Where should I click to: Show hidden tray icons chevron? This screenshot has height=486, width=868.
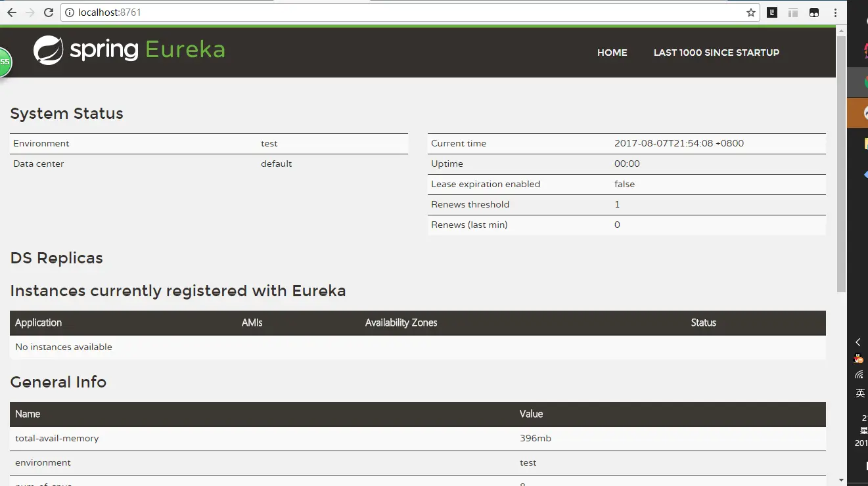pyautogui.click(x=858, y=342)
